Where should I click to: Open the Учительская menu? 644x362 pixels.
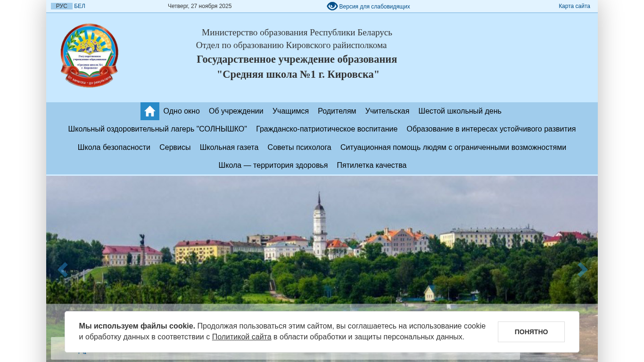coord(387,111)
